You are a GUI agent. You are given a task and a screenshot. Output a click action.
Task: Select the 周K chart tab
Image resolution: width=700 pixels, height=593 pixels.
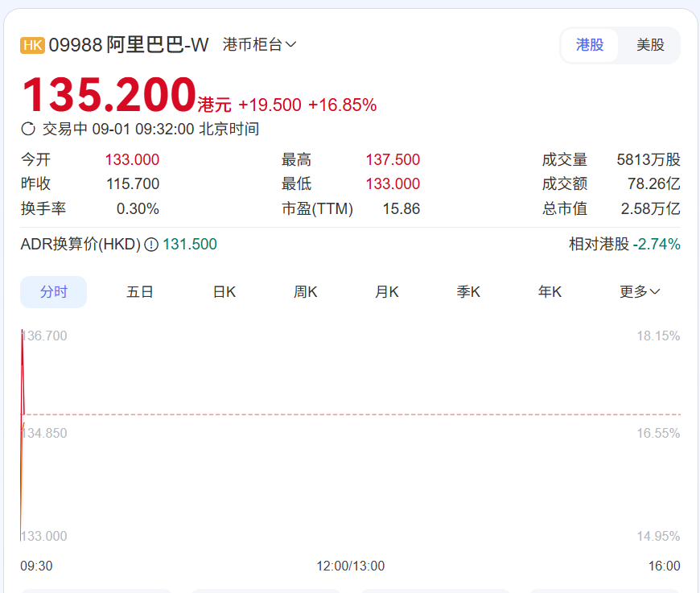coord(306,292)
